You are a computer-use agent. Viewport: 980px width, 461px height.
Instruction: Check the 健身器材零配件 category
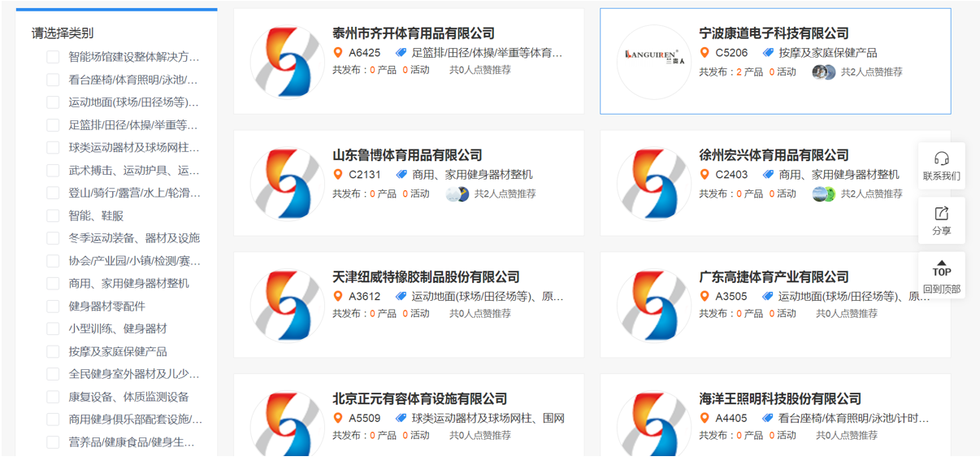point(53,307)
